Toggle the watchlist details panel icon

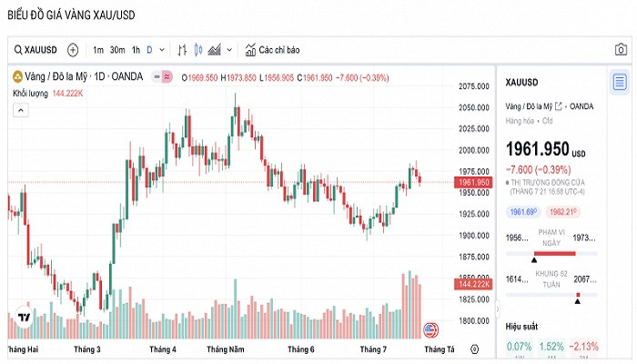click(619, 83)
